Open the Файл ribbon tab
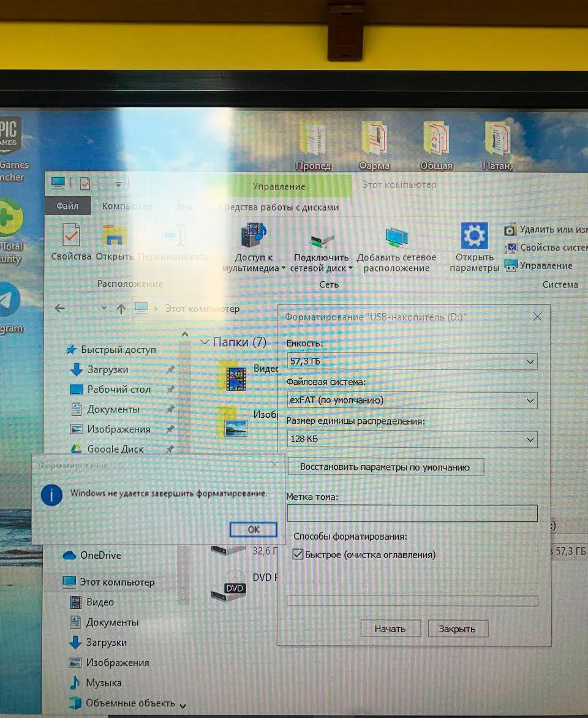 point(67,206)
